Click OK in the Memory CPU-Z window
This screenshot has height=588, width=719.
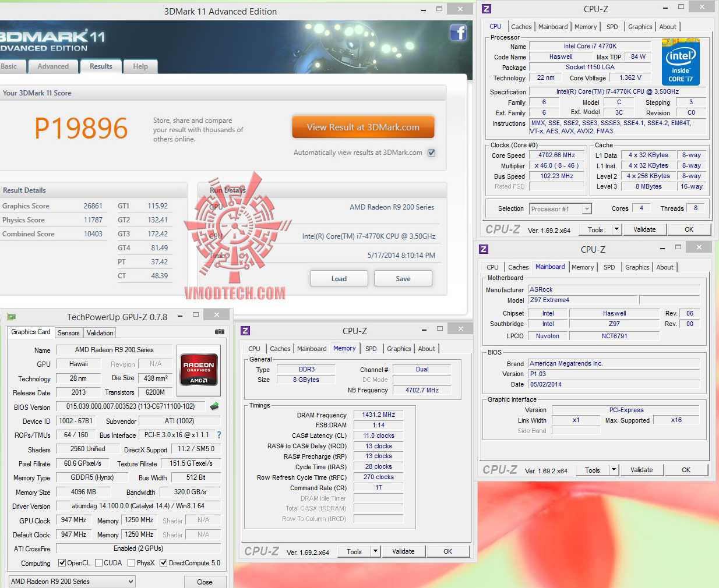click(447, 551)
